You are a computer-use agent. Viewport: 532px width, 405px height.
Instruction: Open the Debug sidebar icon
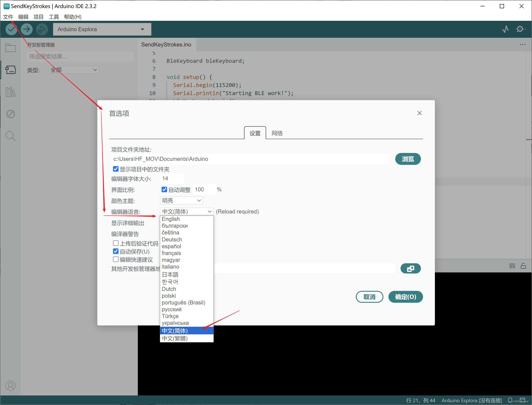tap(11, 114)
